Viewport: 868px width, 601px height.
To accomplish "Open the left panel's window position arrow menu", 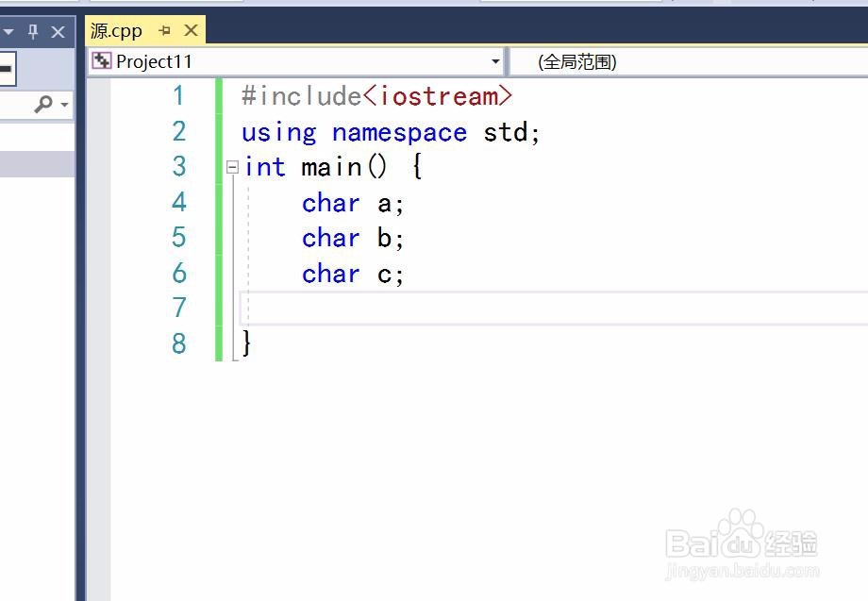I will pos(8,31).
